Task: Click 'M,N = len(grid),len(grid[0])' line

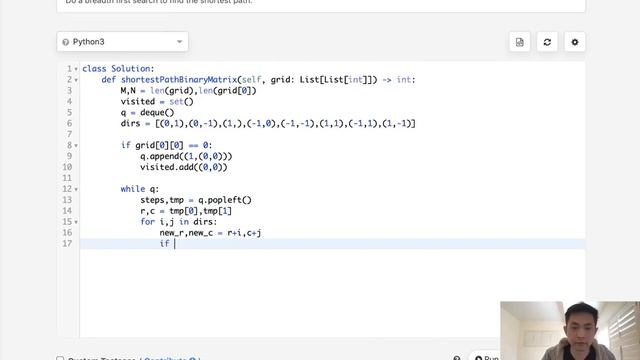Action: 189,90
